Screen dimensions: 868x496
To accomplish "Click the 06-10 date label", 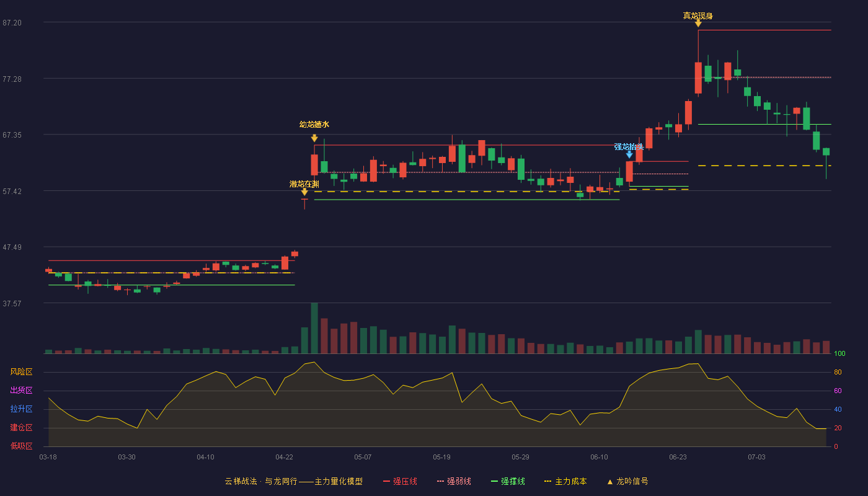I will (599, 457).
